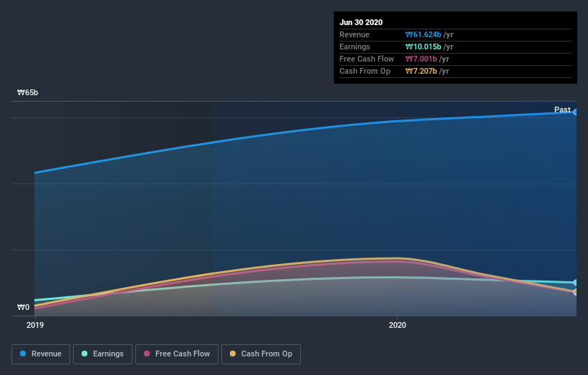Click the 2019 x-axis label
Viewport: 588px width, 375px height.
click(35, 325)
